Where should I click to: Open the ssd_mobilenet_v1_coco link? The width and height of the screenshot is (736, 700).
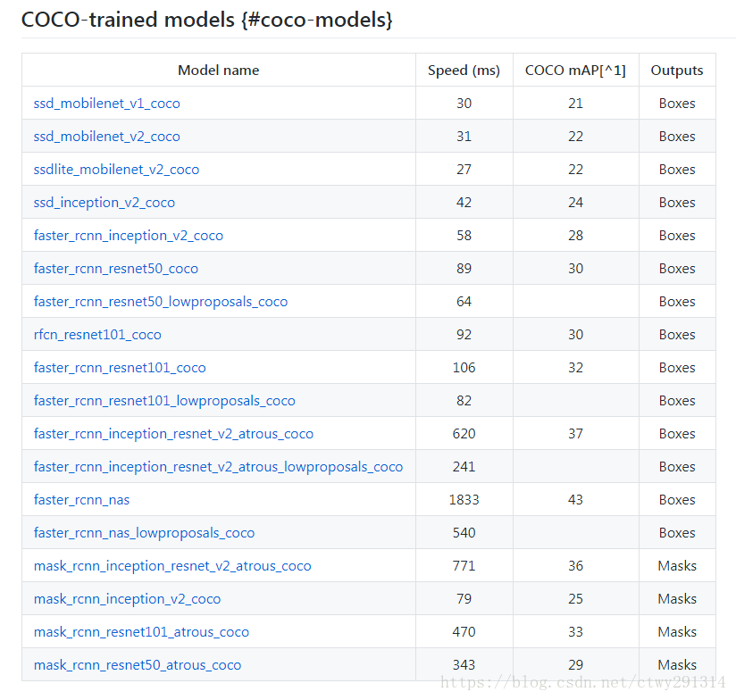106,104
